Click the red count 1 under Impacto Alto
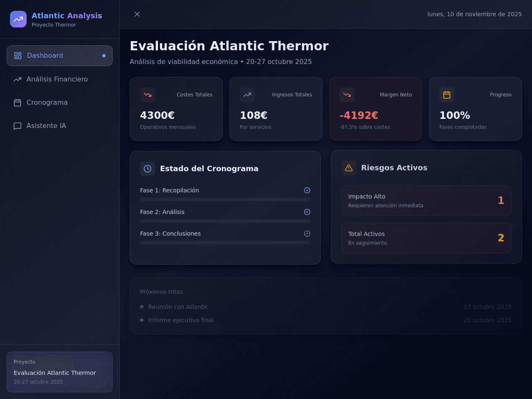The image size is (532, 399). pos(501,200)
